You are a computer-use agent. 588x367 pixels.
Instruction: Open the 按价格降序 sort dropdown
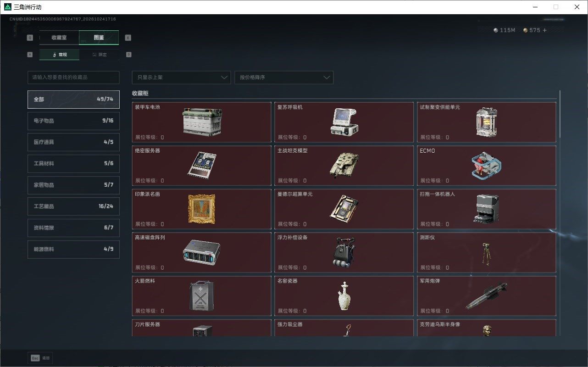click(x=284, y=78)
